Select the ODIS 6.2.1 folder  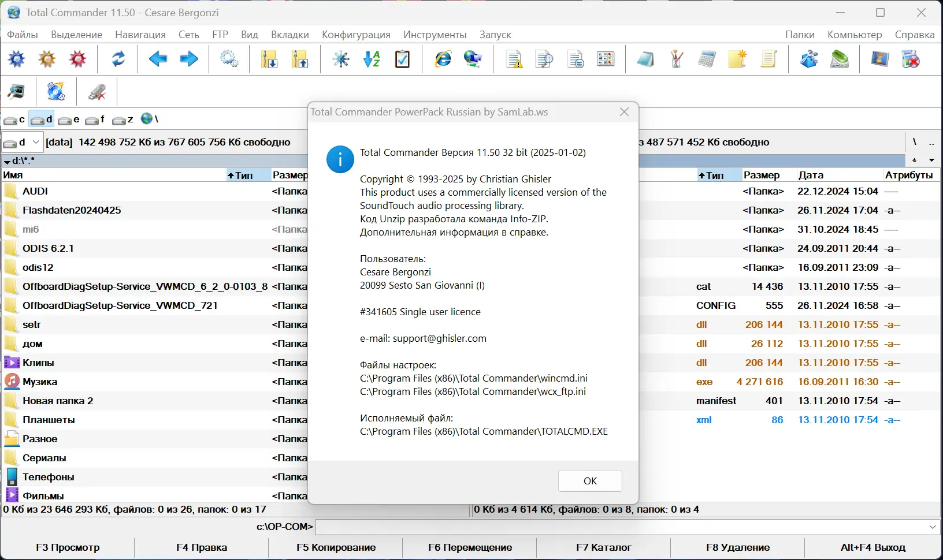pyautogui.click(x=155, y=248)
